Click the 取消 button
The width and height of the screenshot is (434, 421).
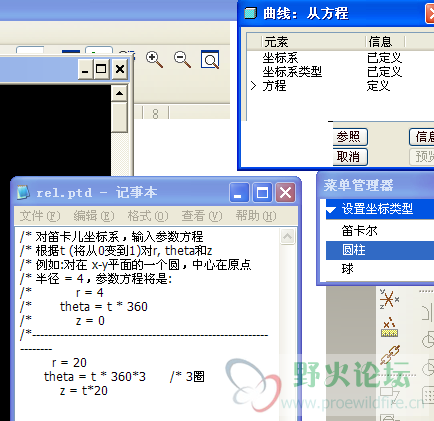coord(350,157)
